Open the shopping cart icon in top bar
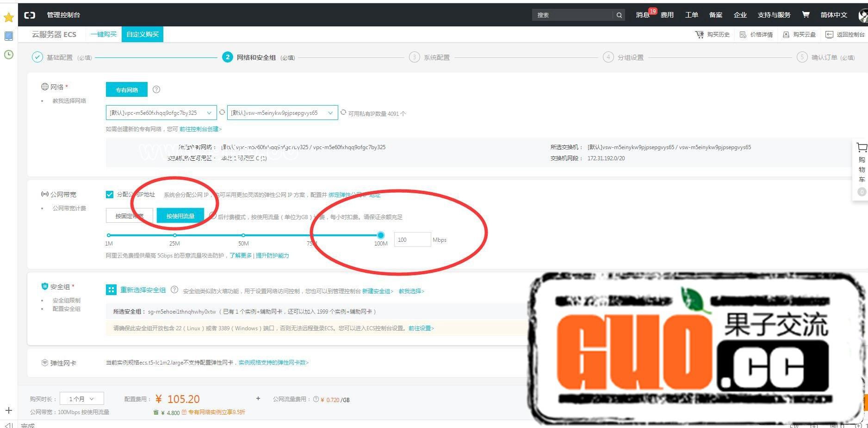This screenshot has width=868, height=428. tap(806, 15)
